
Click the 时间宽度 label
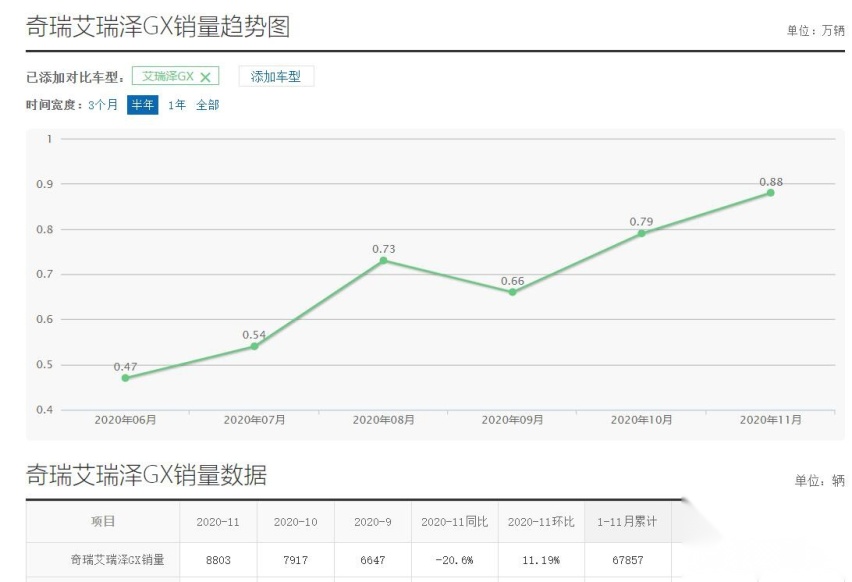click(53, 105)
